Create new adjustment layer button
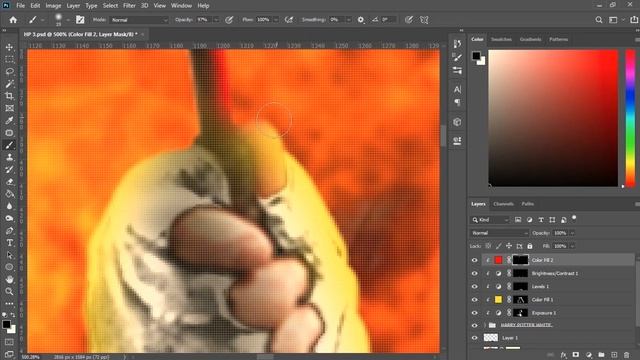 589,355
